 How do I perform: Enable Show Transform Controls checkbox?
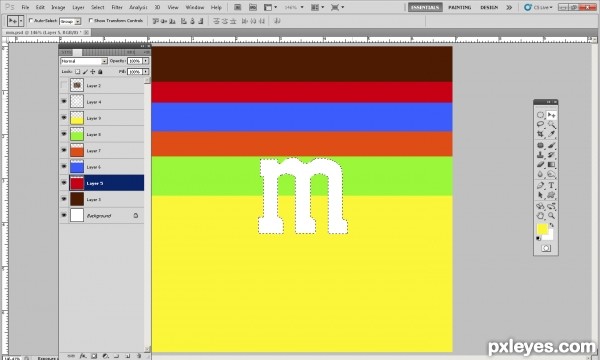click(x=91, y=20)
